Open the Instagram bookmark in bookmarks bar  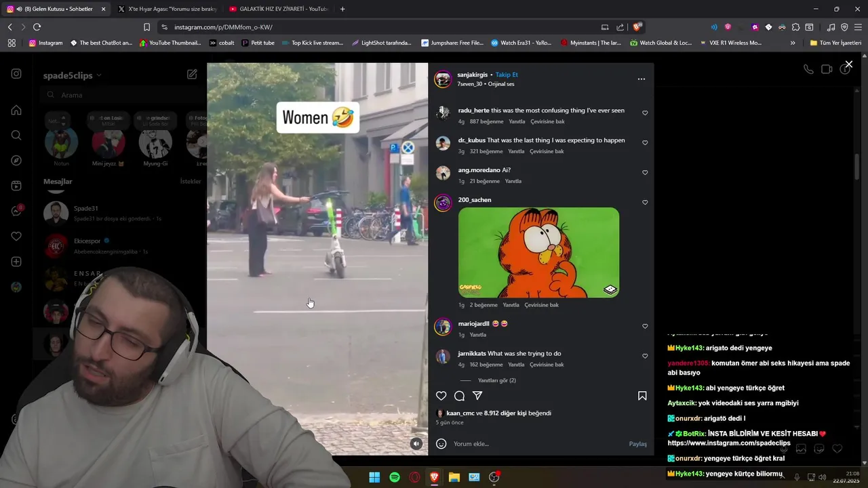click(45, 43)
